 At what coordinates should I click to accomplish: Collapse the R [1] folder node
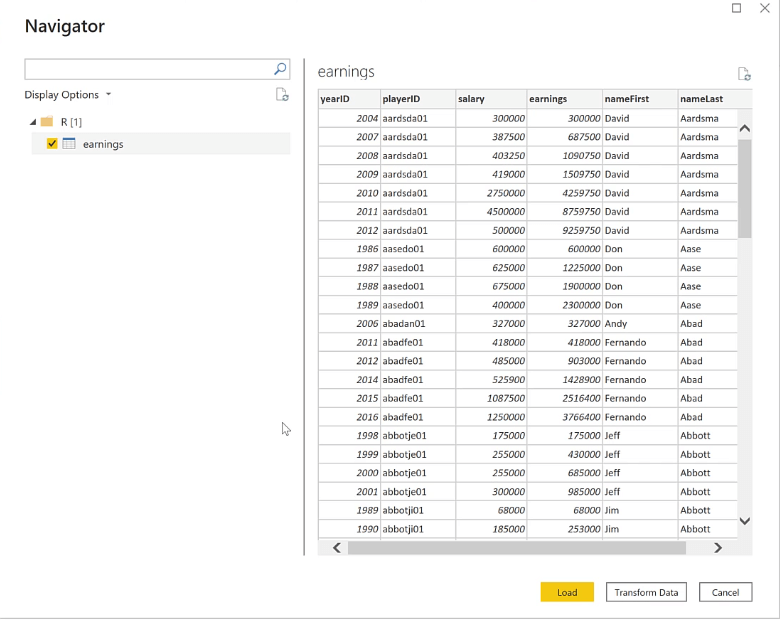33,122
